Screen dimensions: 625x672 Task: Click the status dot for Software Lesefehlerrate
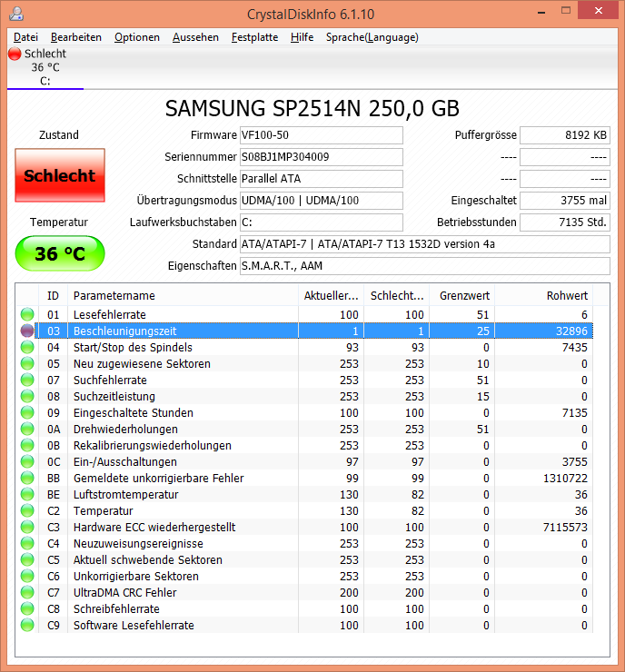[x=27, y=625]
